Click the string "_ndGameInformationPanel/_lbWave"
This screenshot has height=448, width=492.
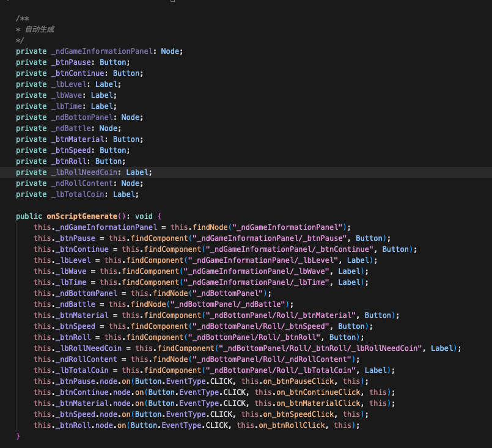click(256, 271)
